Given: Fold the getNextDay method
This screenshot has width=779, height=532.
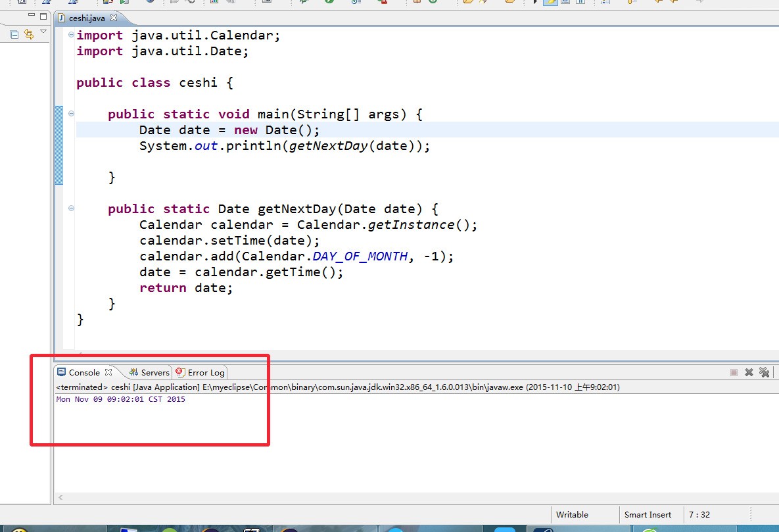Looking at the screenshot, I should point(71,209).
